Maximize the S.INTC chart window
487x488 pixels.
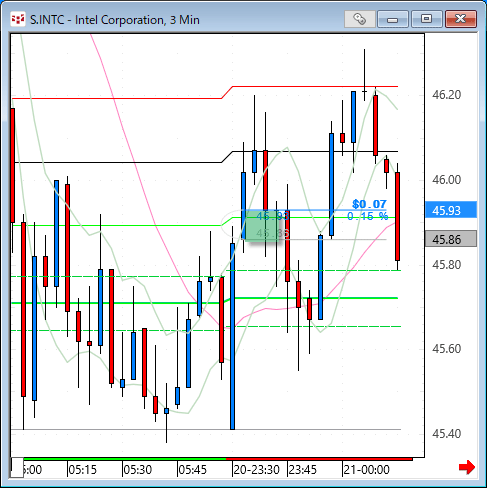pos(427,19)
